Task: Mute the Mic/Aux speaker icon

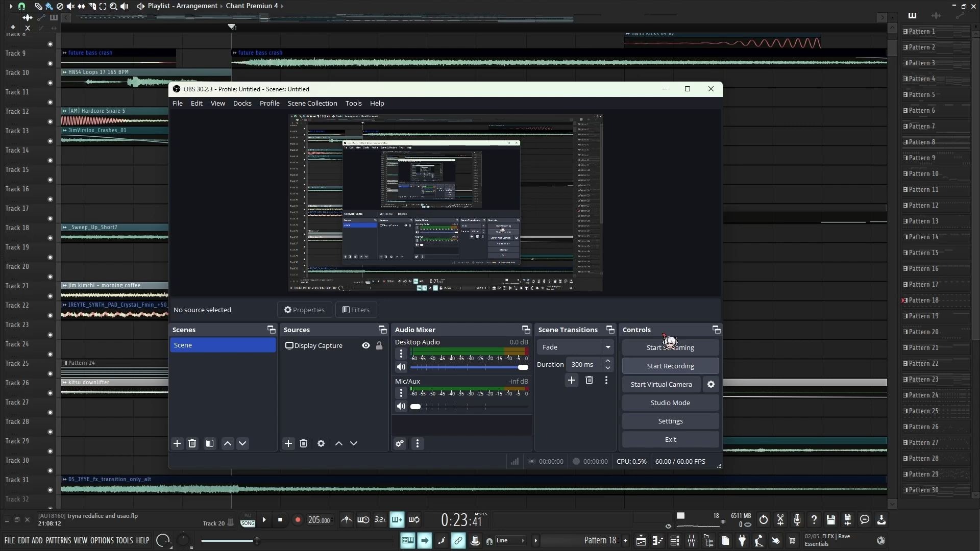Action: coord(401,406)
